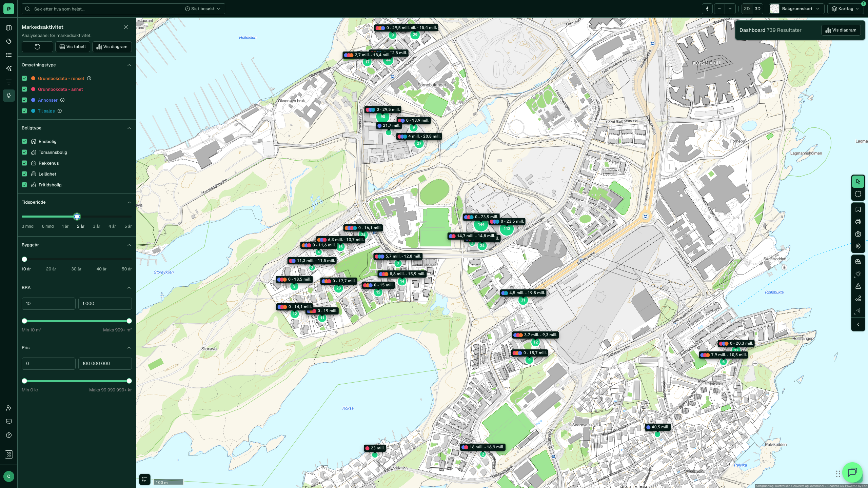Toggle the Leilighet checkbox

(x=24, y=174)
